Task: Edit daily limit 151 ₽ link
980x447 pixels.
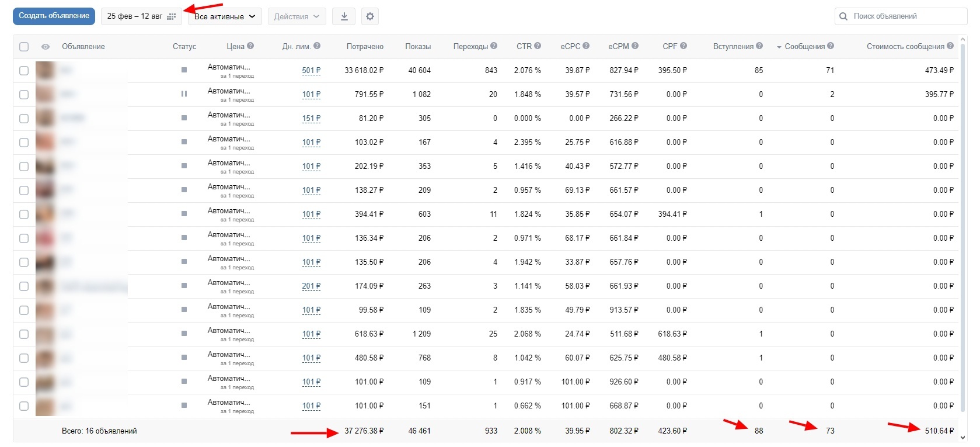Action: (311, 119)
